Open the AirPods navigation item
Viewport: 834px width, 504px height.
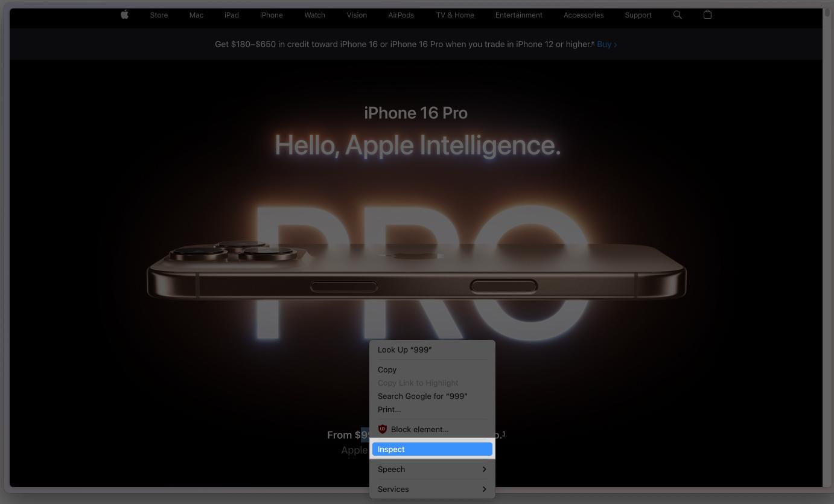pos(401,15)
